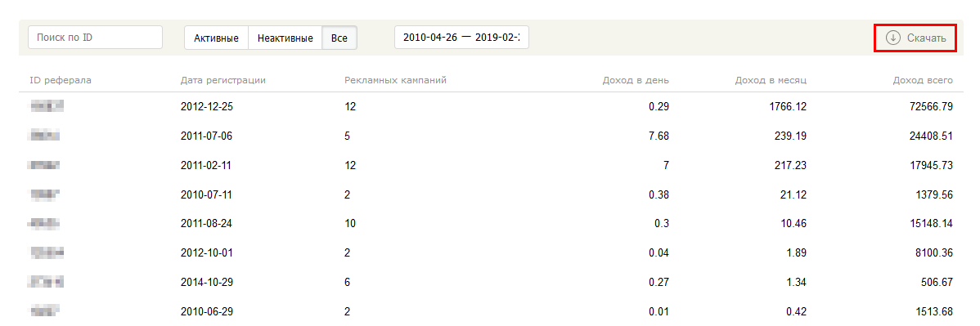The width and height of the screenshot is (980, 326).
Task: Select the Неактивные filter
Action: click(285, 38)
